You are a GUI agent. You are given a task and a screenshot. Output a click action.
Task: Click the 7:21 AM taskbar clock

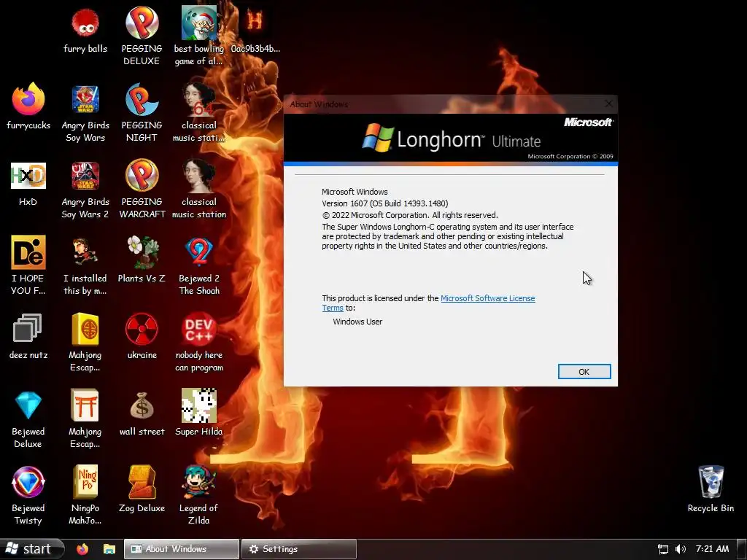point(712,549)
